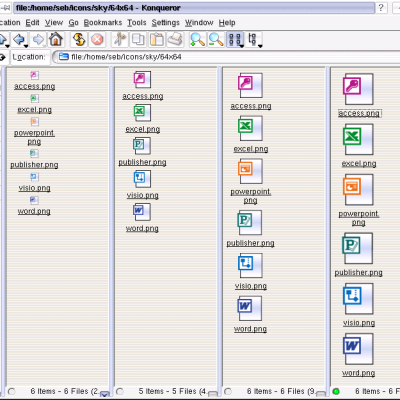Image resolution: width=400 pixels, height=400 pixels.
Task: Open the back history dropdown arrow
Action: click(26, 46)
